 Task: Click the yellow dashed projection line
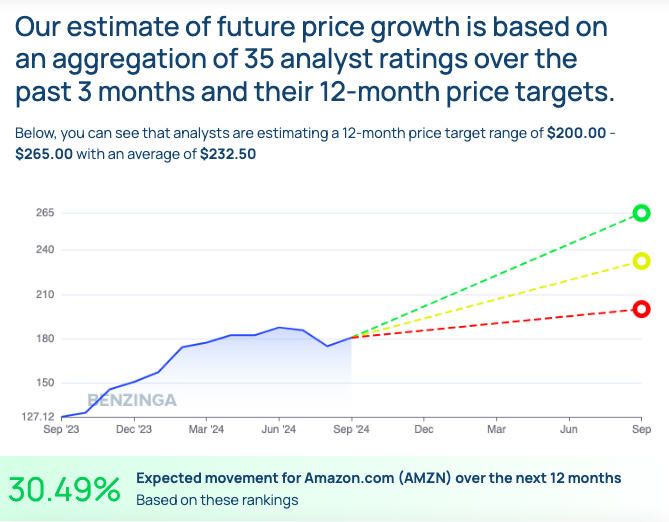(500, 299)
